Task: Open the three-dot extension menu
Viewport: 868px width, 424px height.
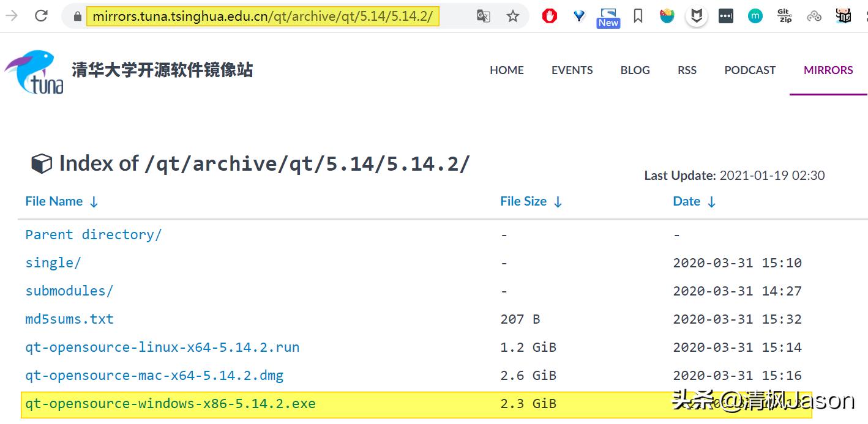Action: tap(726, 16)
